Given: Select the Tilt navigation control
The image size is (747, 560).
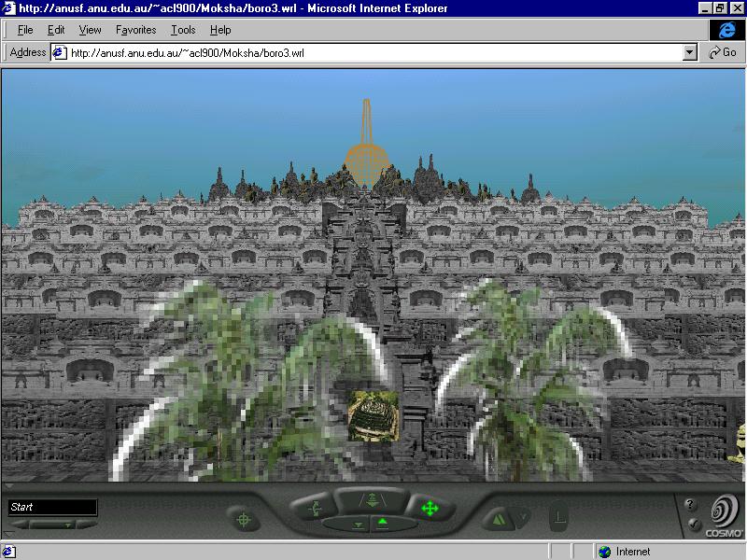Looking at the screenshot, I should [x=313, y=509].
